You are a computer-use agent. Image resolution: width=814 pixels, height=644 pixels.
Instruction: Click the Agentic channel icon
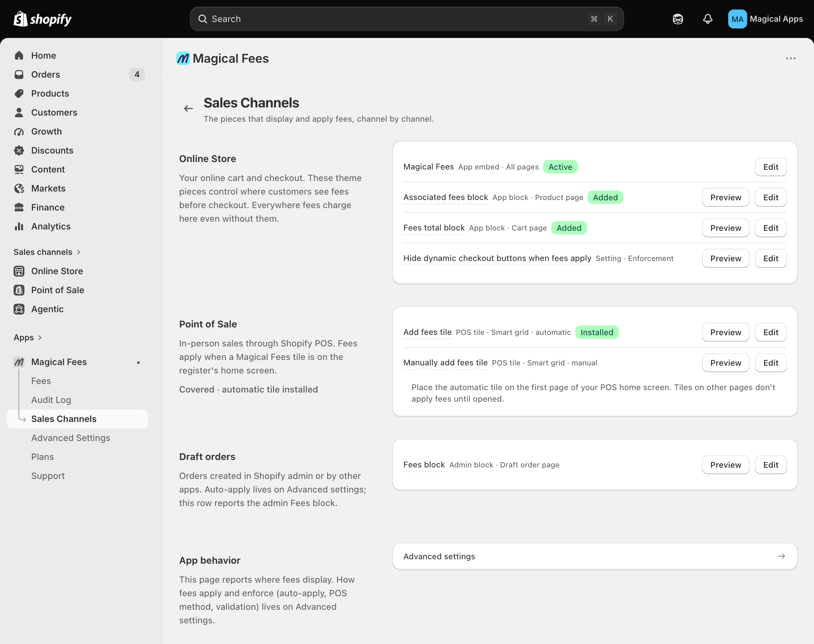(x=19, y=309)
